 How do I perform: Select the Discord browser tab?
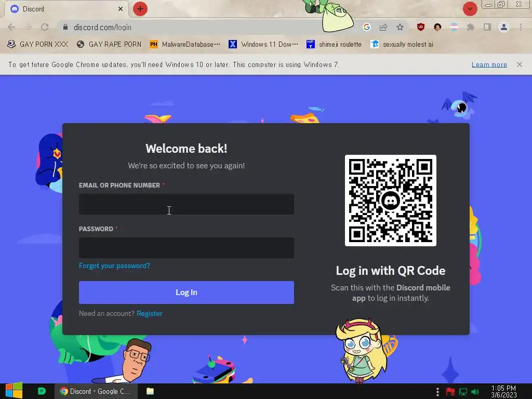click(66, 9)
